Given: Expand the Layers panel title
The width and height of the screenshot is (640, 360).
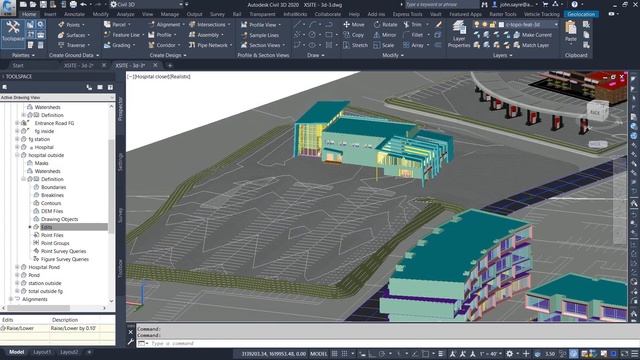Looking at the screenshot, I should (x=502, y=55).
